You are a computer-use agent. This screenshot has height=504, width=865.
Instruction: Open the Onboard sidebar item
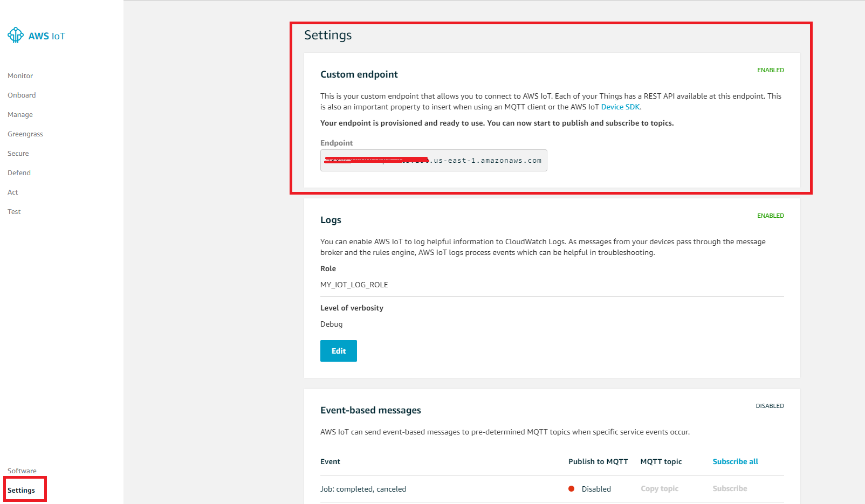(22, 95)
